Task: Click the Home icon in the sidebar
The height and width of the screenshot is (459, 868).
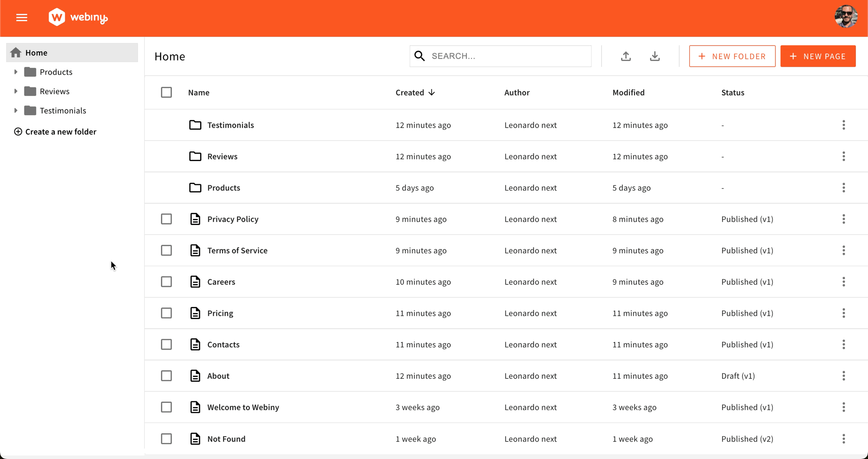Action: [x=16, y=52]
